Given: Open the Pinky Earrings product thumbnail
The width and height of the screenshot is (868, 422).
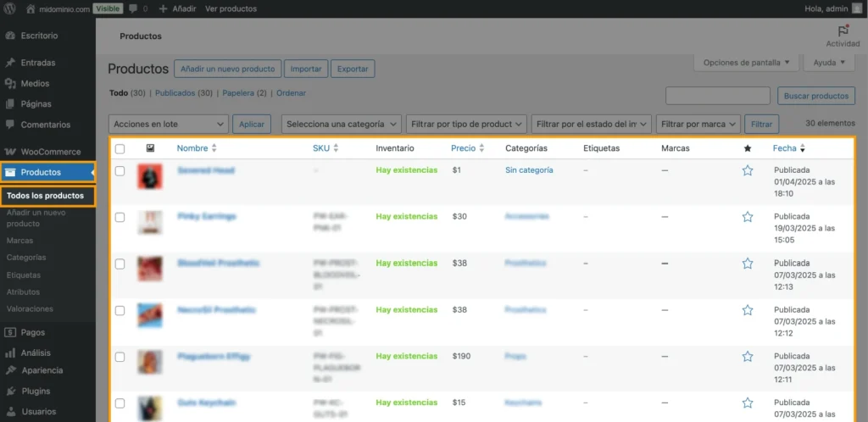Looking at the screenshot, I should pos(150,222).
